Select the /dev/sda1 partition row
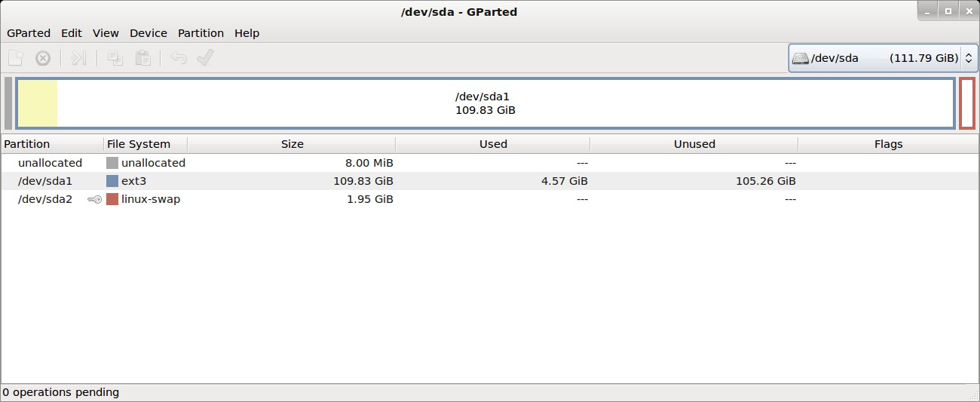Image resolution: width=980 pixels, height=402 pixels. [490, 181]
